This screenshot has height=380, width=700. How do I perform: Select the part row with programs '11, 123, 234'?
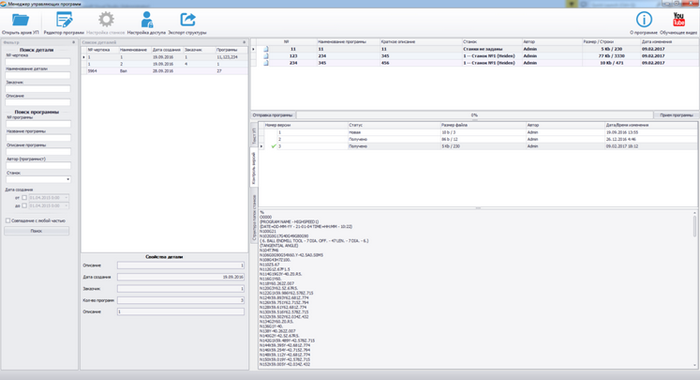click(x=164, y=57)
